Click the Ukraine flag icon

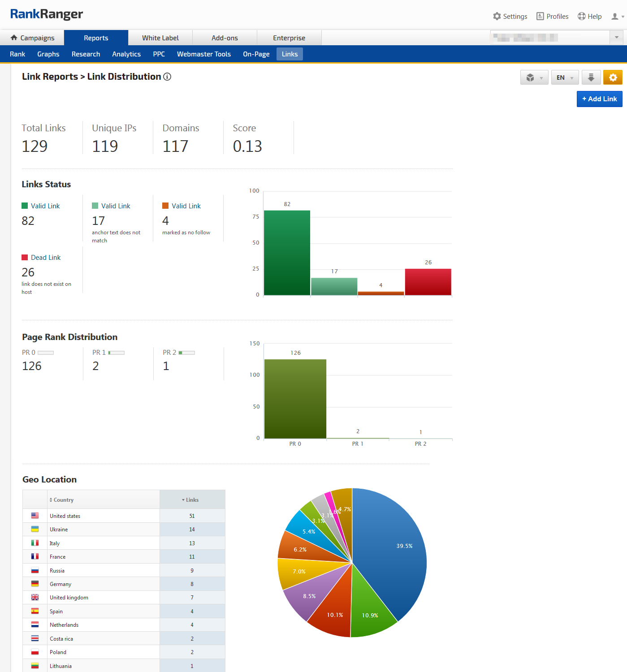pyautogui.click(x=35, y=529)
